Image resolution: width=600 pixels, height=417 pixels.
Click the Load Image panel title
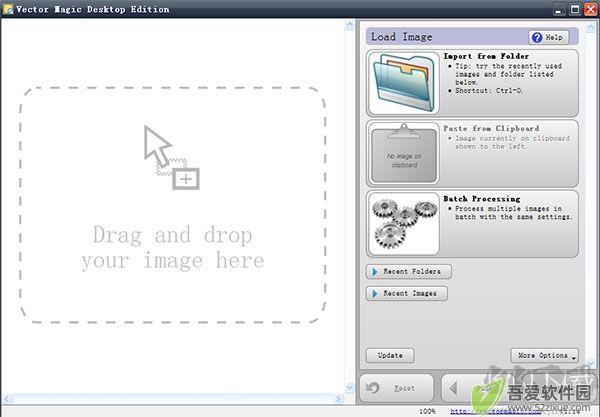[402, 37]
